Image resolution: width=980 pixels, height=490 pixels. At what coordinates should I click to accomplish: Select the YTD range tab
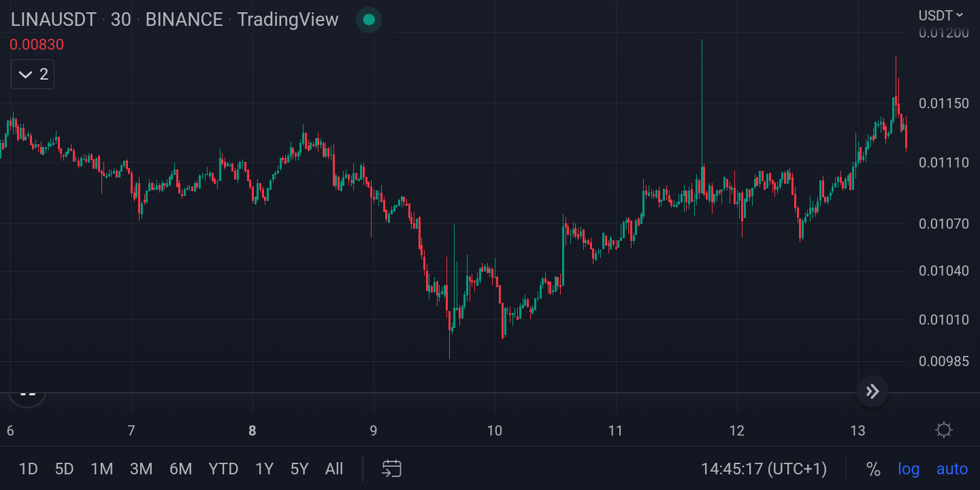tap(223, 469)
